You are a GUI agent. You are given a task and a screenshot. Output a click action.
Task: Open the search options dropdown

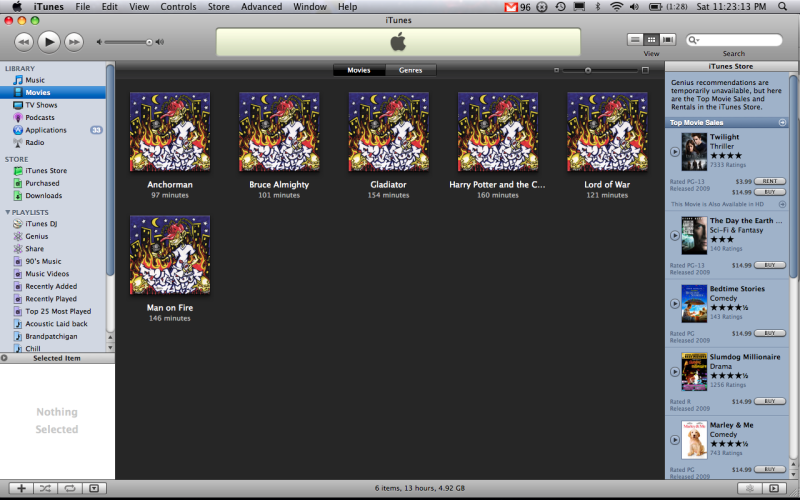[x=693, y=40]
